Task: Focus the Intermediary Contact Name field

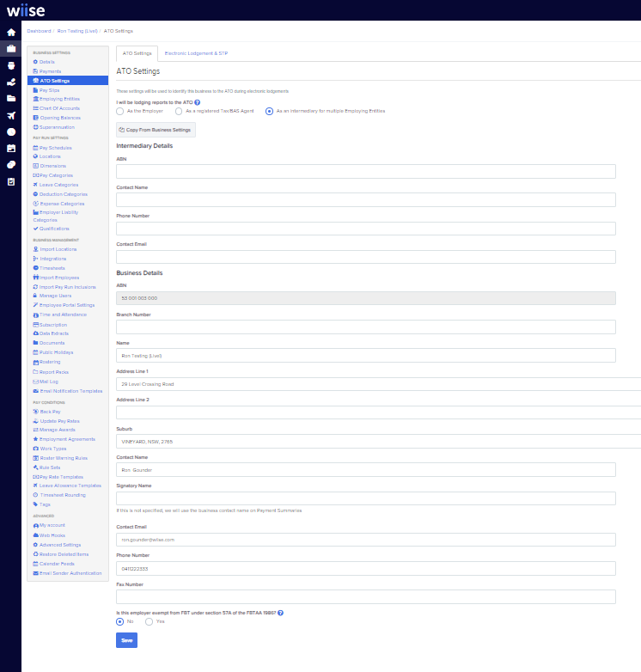Action: pyautogui.click(x=366, y=199)
